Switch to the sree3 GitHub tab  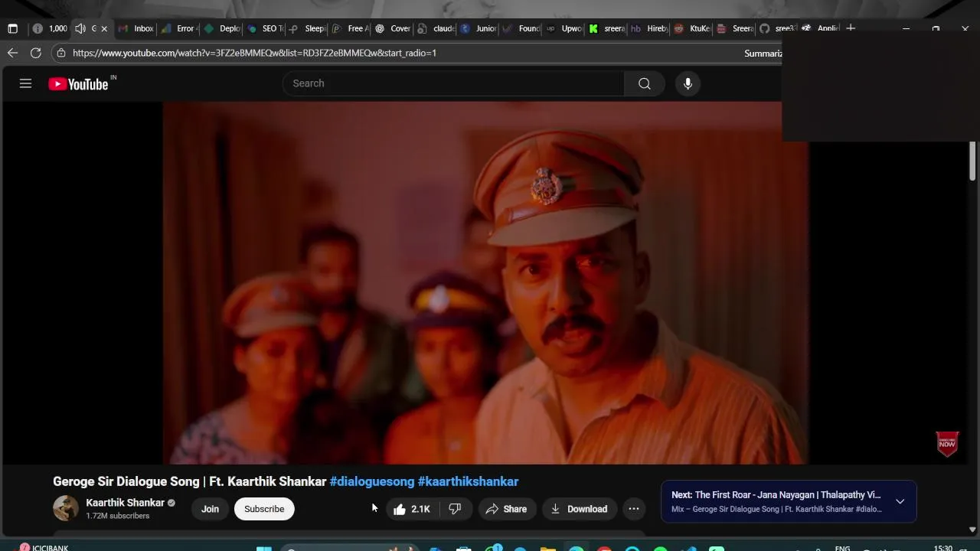778,28
